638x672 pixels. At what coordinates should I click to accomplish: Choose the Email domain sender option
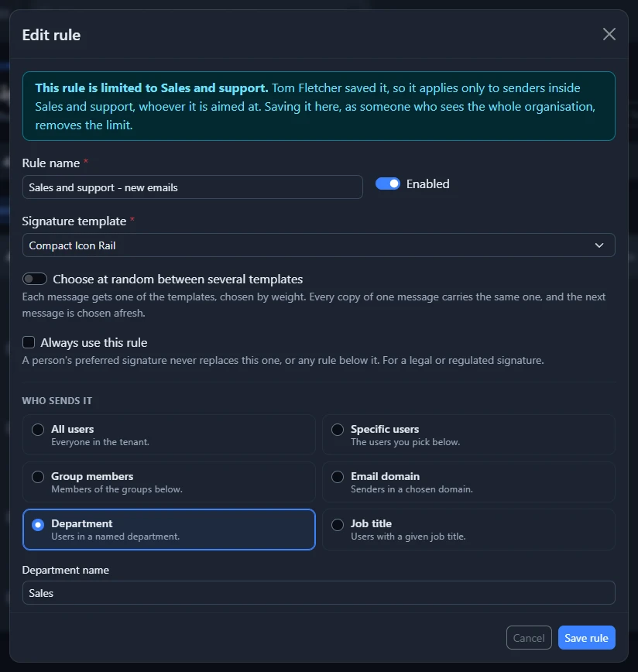pyautogui.click(x=468, y=482)
